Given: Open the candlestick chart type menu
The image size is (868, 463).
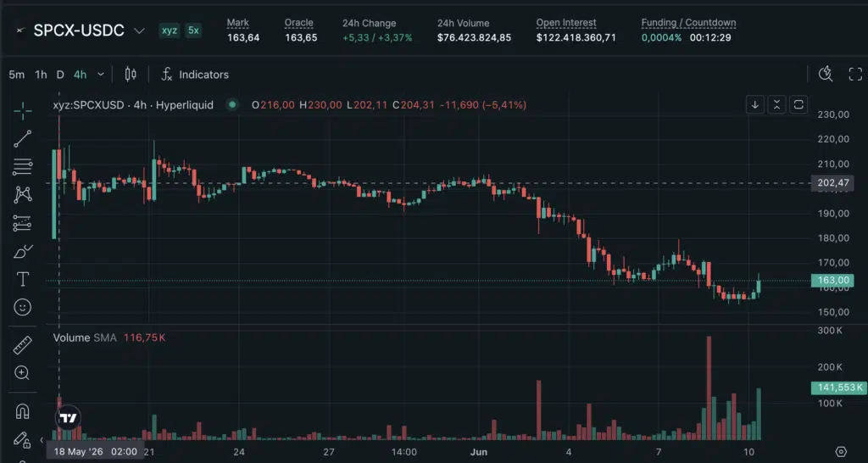Looking at the screenshot, I should tap(131, 75).
